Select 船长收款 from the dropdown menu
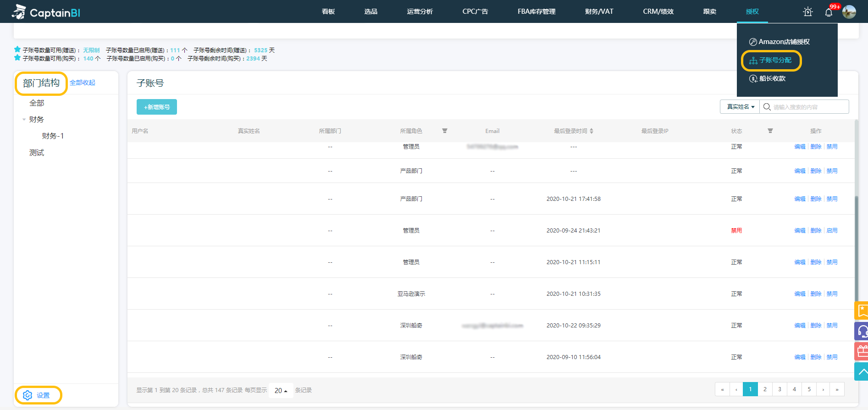Viewport: 868px width, 410px height. tap(773, 79)
